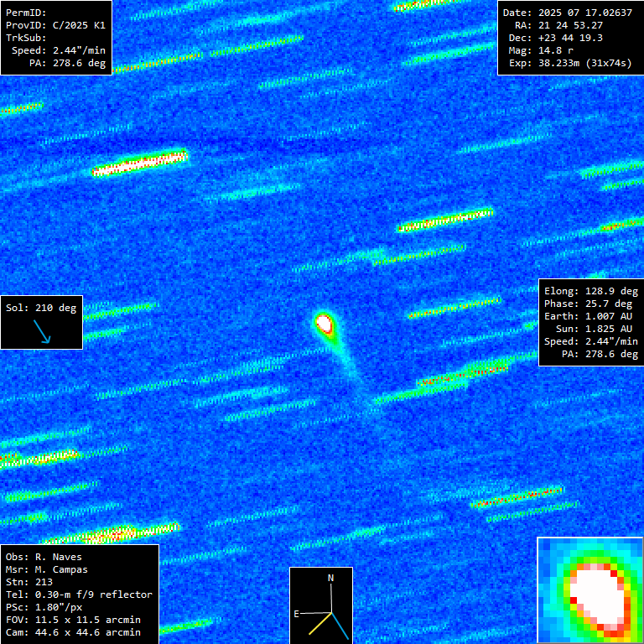Click the 'TrkSub:' label
Image resolution: width=644 pixels, height=644 pixels.
pyautogui.click(x=26, y=38)
